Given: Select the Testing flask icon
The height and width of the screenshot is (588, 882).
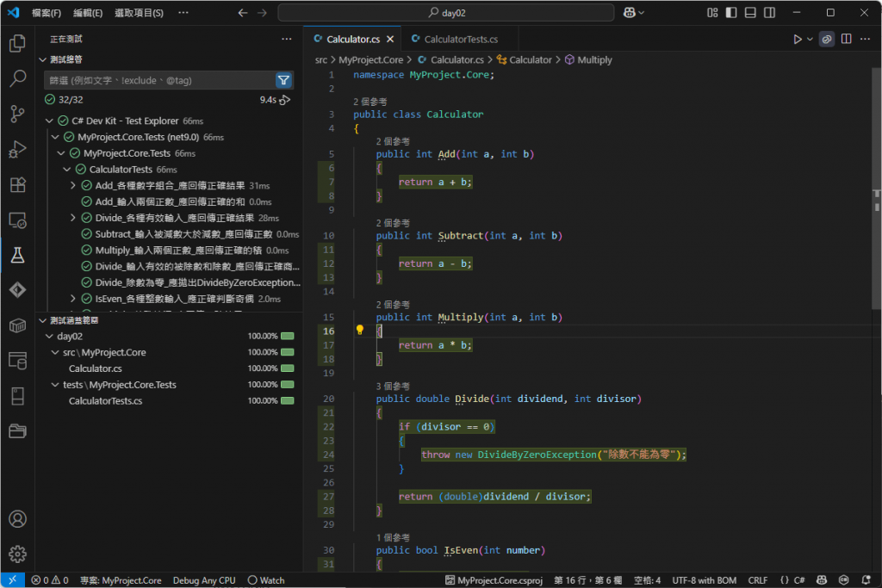Looking at the screenshot, I should [17, 255].
